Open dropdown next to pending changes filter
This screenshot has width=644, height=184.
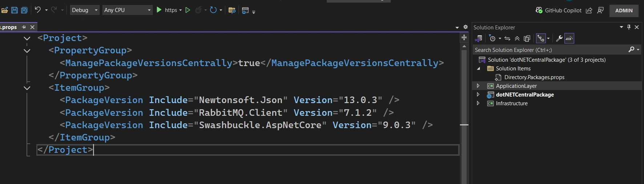click(500, 38)
